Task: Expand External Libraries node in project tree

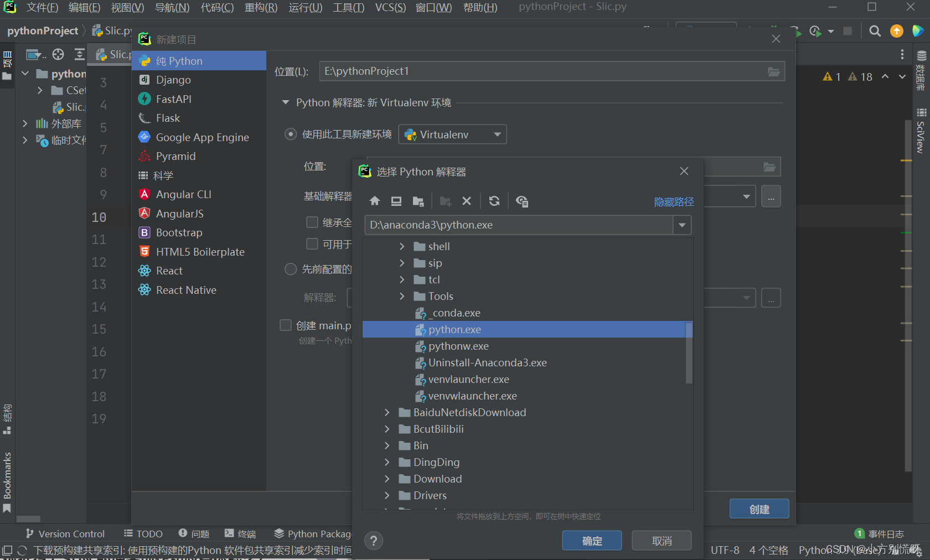Action: tap(25, 123)
